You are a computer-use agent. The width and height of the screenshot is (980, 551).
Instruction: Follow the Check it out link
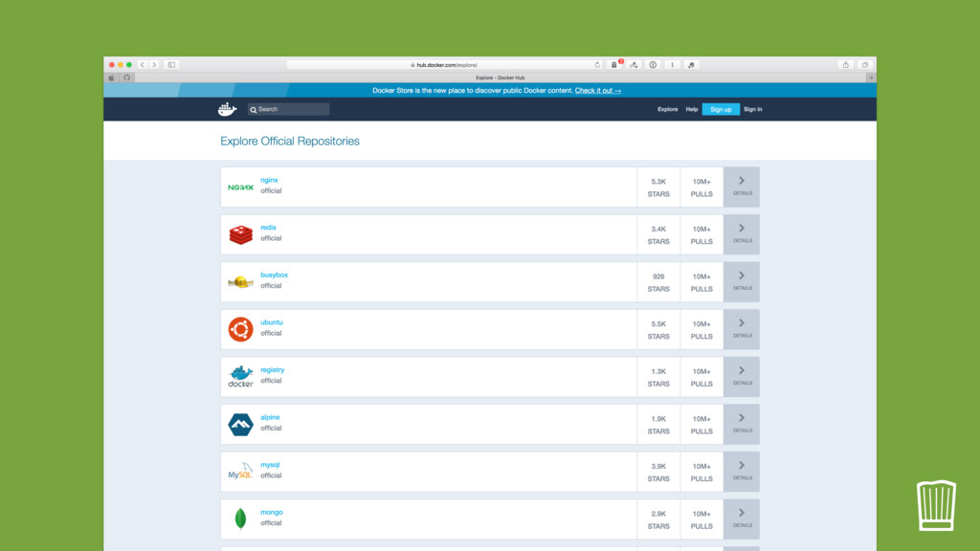coord(598,91)
